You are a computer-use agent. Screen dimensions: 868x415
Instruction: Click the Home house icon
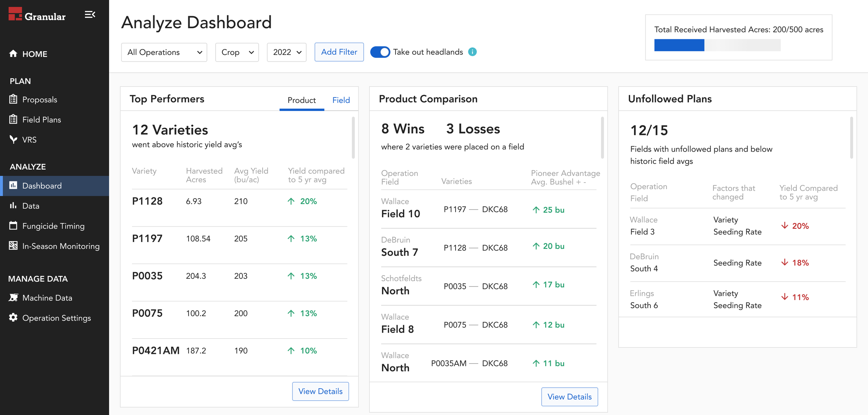[13, 54]
